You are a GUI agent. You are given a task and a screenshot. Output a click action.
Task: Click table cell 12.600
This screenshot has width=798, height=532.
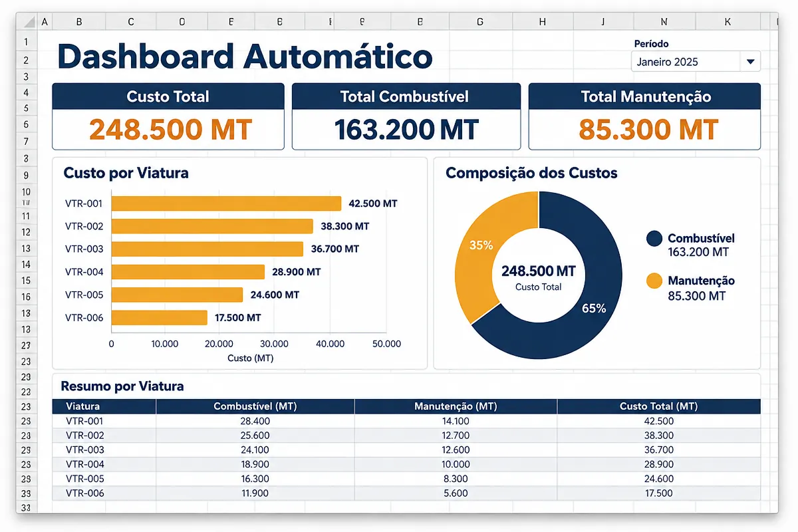[456, 450]
